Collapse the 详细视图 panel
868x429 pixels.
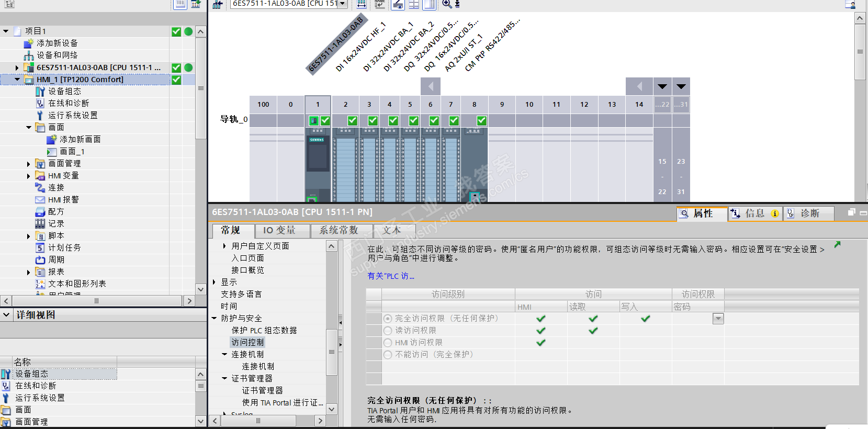point(6,315)
